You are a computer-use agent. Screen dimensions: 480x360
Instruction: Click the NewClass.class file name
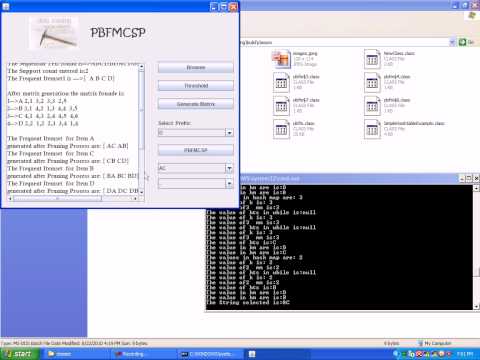point(399,53)
